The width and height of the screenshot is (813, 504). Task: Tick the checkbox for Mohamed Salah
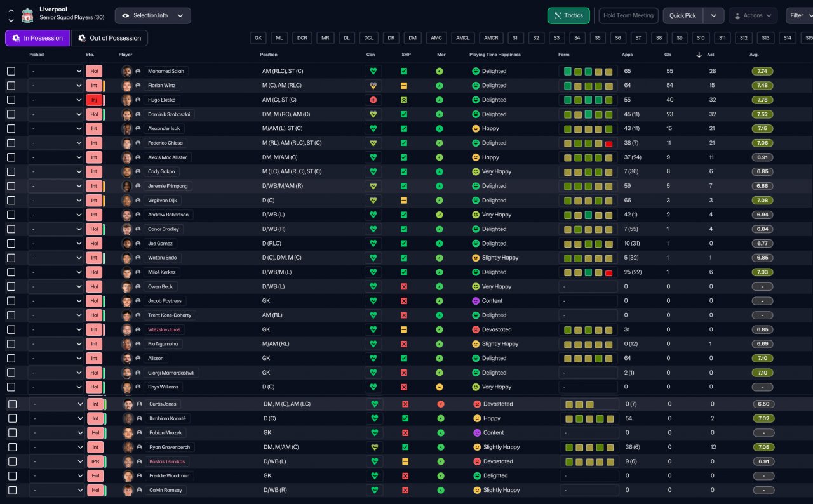11,71
